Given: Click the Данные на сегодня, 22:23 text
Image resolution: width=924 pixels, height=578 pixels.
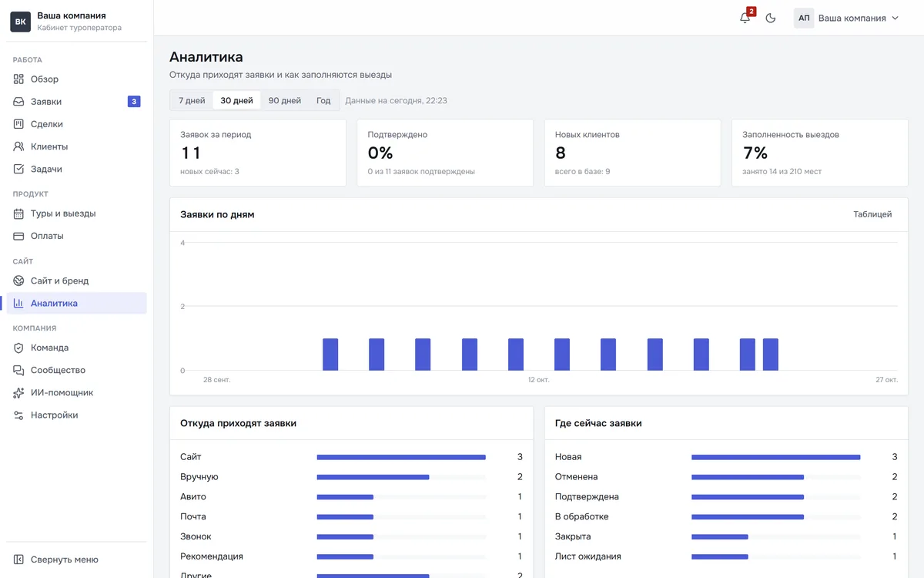Looking at the screenshot, I should tap(396, 101).
